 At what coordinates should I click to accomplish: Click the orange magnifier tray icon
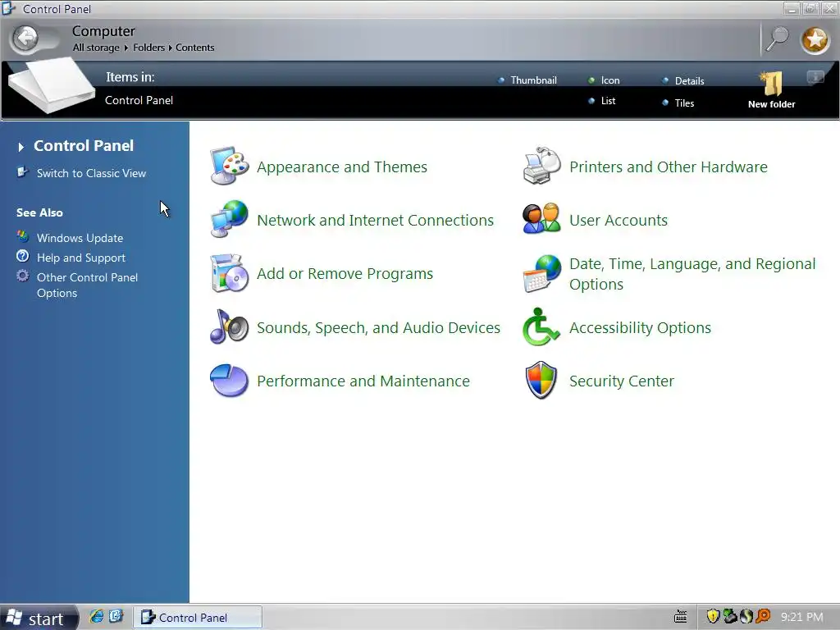[763, 617]
